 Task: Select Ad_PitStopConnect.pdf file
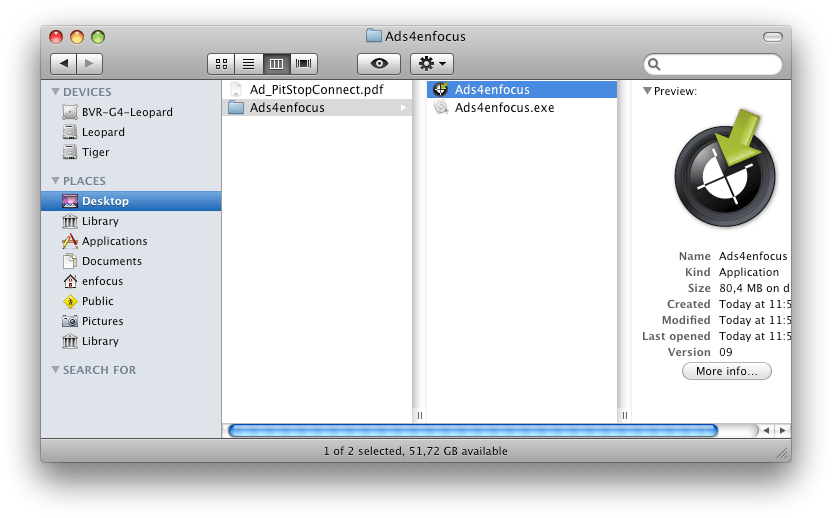click(317, 90)
